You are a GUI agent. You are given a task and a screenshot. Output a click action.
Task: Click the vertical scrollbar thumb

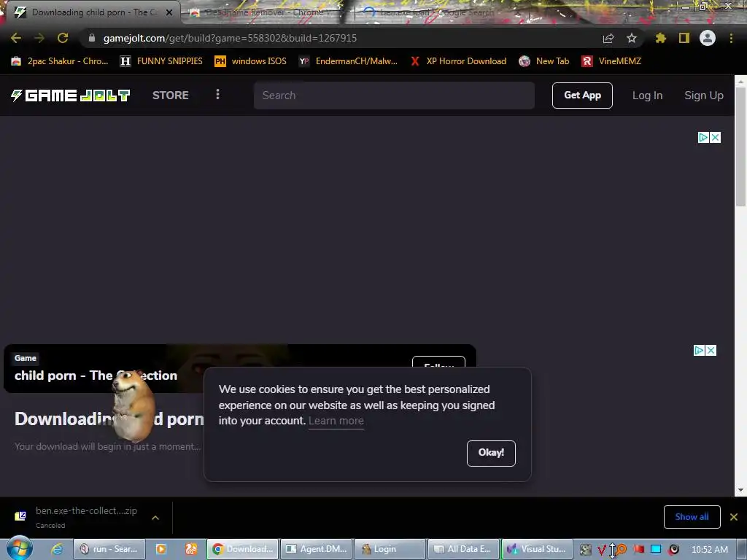click(740, 147)
